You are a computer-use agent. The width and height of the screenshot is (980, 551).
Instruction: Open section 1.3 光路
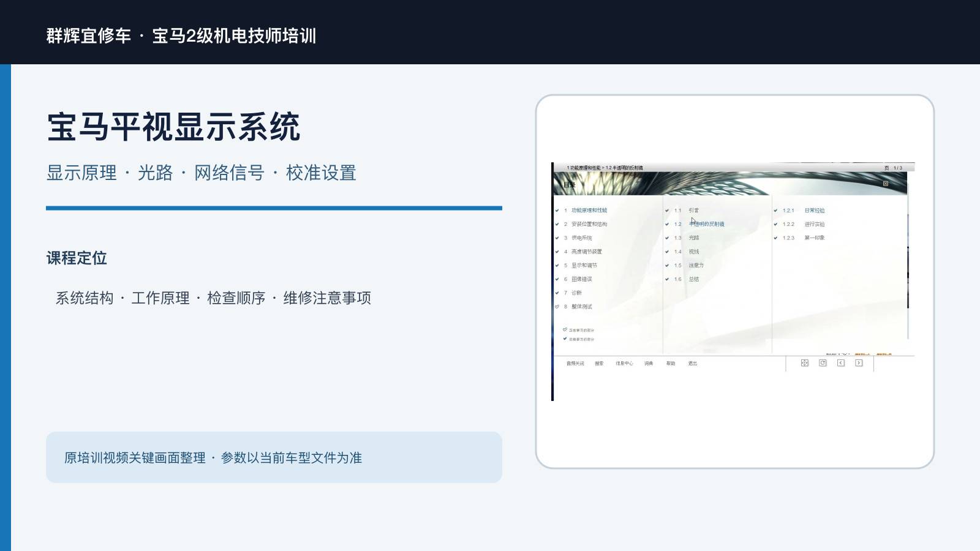click(687, 238)
